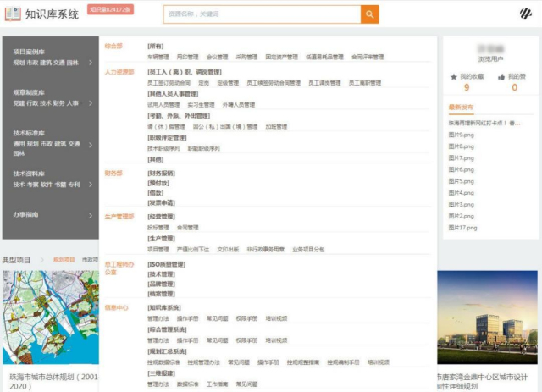
Task: Select the 人力资源部 department category
Action: [x=119, y=72]
